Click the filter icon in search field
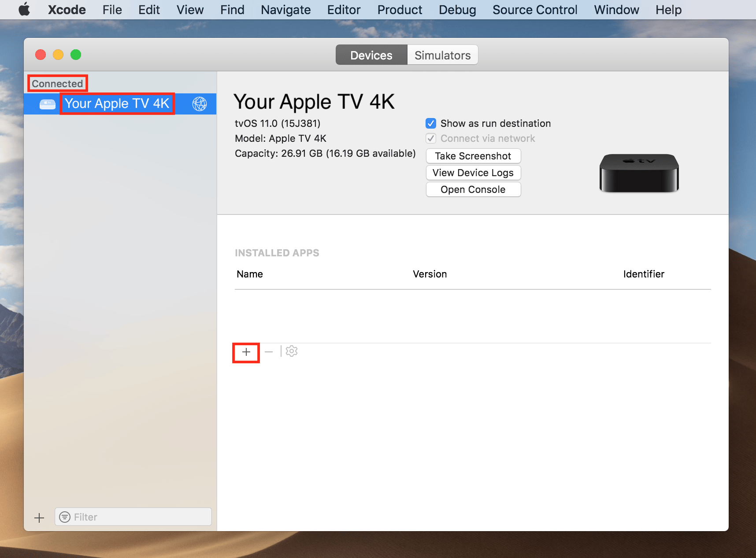The height and width of the screenshot is (558, 756). [x=65, y=517]
